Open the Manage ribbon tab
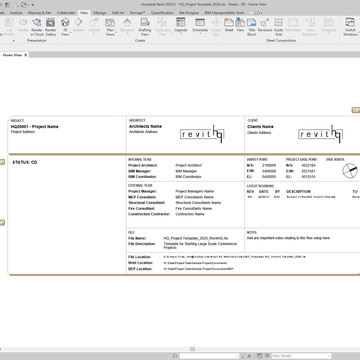 click(100, 13)
